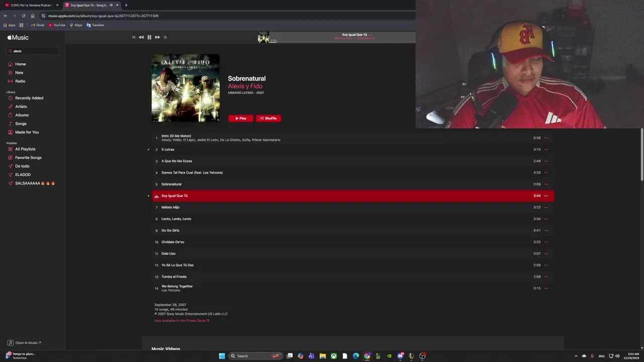Open the Translate bookmark
This screenshot has width=644, height=362.
click(95, 25)
